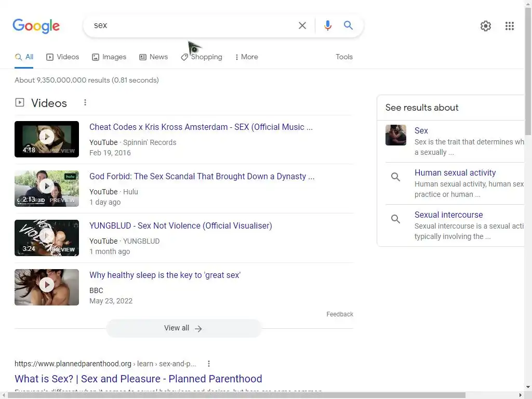This screenshot has width=532, height=399.
Task: Start voice search with the microphone icon
Action: pyautogui.click(x=327, y=25)
